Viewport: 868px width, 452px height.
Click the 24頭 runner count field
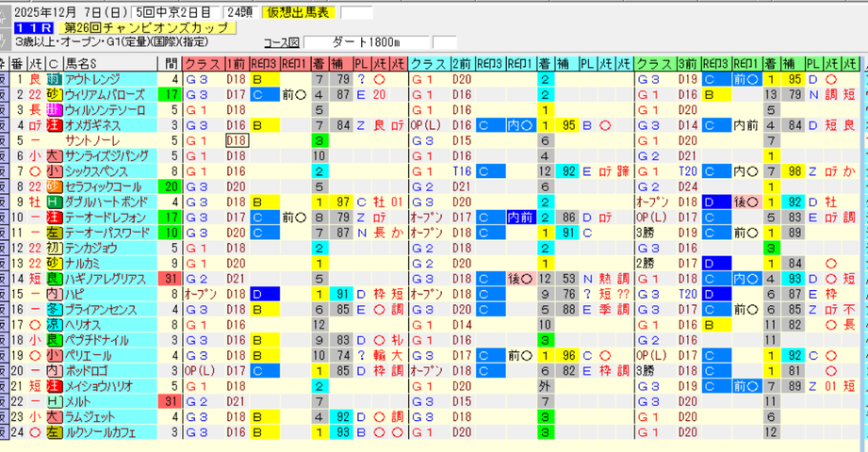(x=239, y=13)
